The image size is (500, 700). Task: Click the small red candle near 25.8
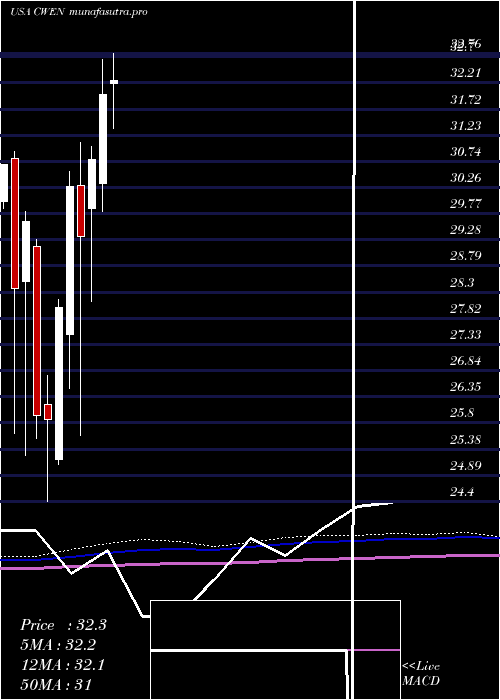[48, 412]
